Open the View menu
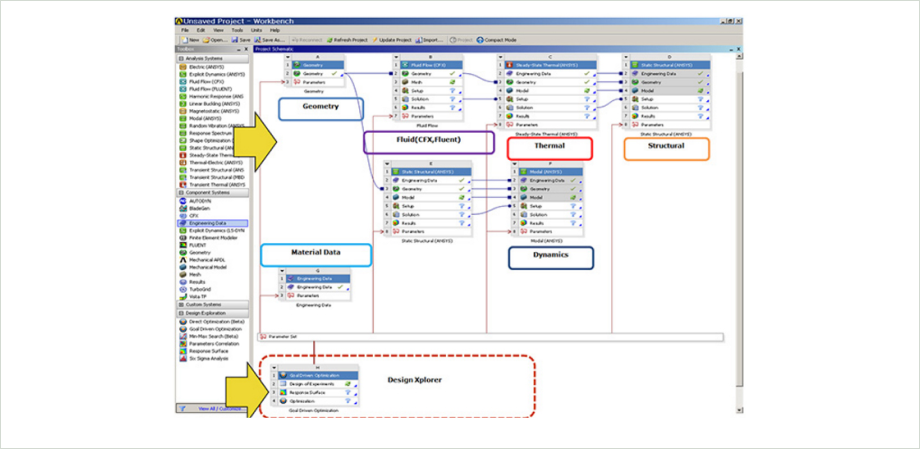 click(218, 30)
